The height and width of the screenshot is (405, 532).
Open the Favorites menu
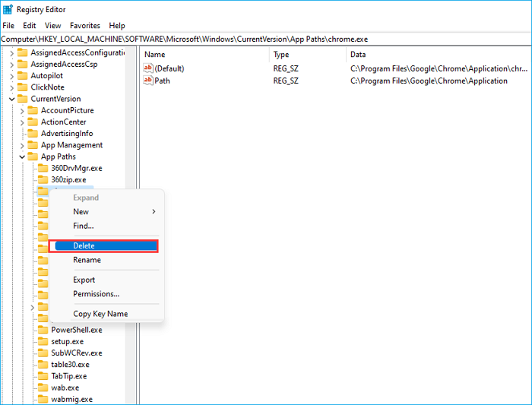(84, 25)
